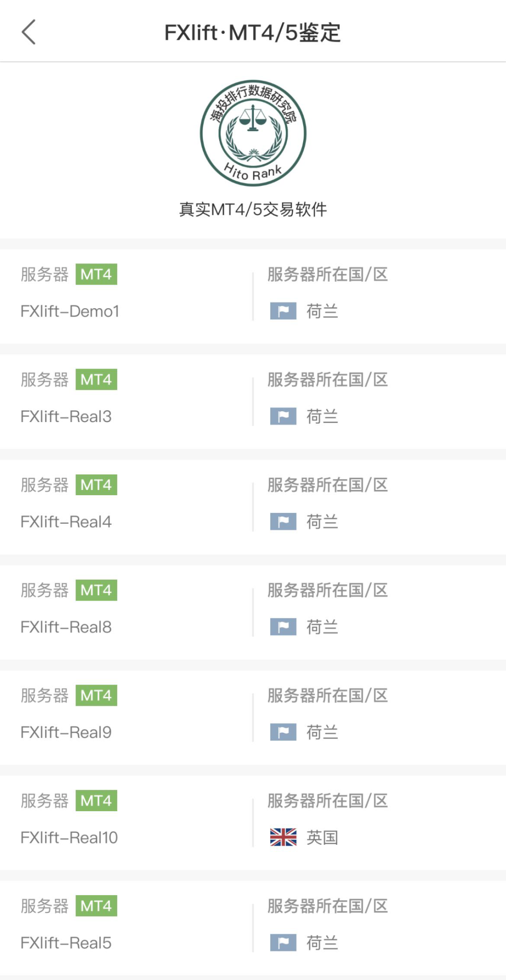Tap the flag icon in FXlift-Real4 row
The height and width of the screenshot is (980, 506).
[x=283, y=521]
